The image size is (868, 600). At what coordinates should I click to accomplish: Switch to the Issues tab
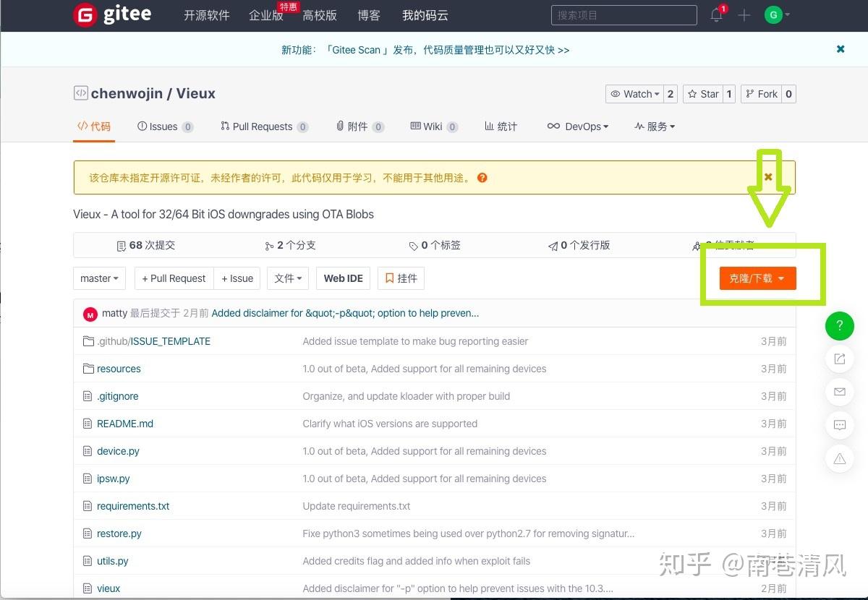pos(165,127)
